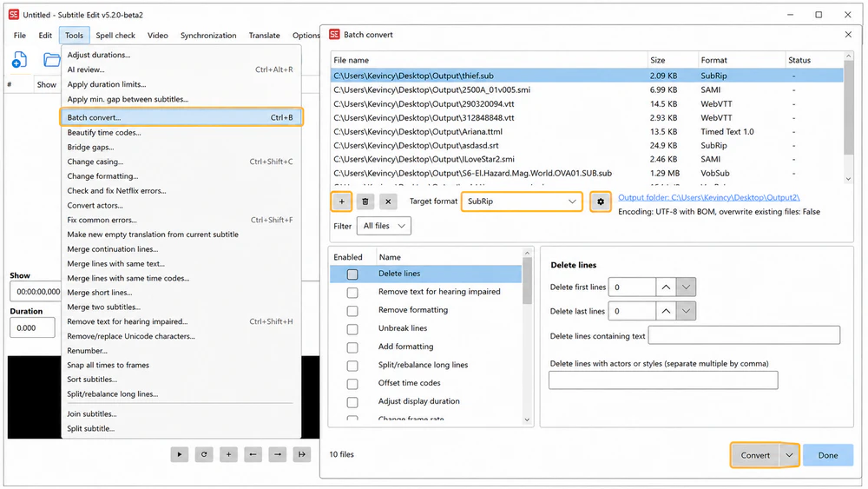The width and height of the screenshot is (868, 489).
Task: Open the Video menu
Action: coord(158,36)
